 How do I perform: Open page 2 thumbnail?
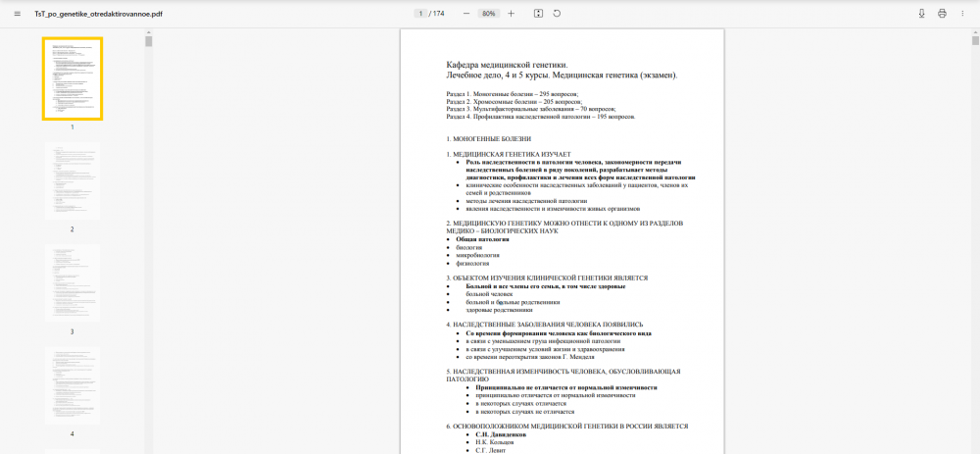pyautogui.click(x=73, y=180)
